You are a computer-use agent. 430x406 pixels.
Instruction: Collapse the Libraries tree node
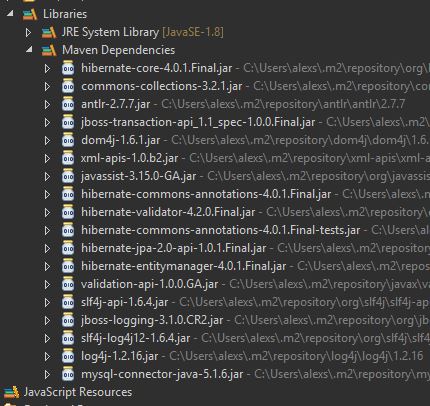[11, 14]
